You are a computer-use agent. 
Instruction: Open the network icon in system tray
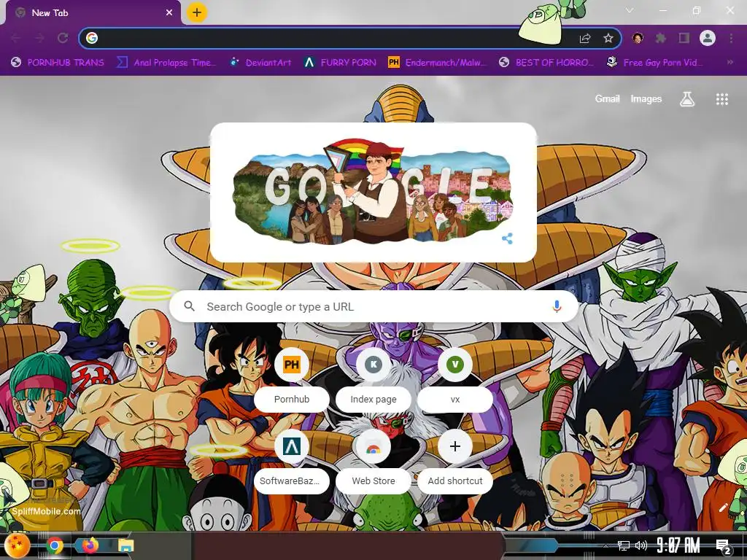click(624, 545)
